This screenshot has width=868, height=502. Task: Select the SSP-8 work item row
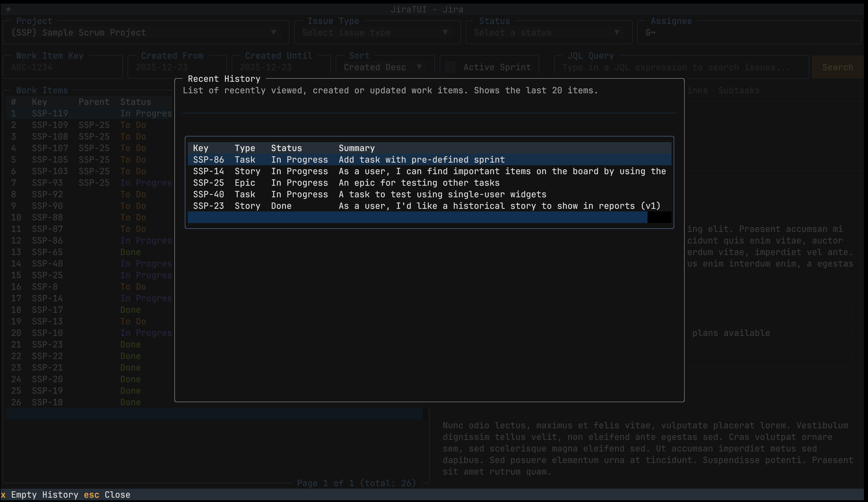pyautogui.click(x=89, y=287)
